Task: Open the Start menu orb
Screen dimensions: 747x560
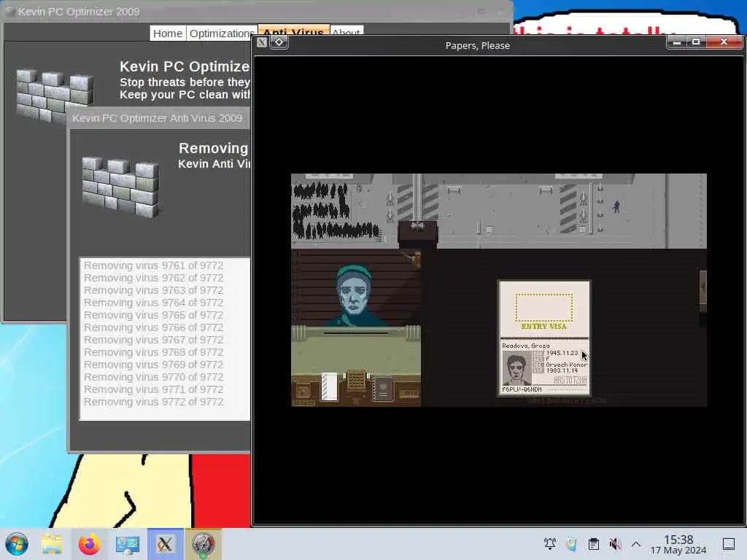Action: (x=17, y=544)
